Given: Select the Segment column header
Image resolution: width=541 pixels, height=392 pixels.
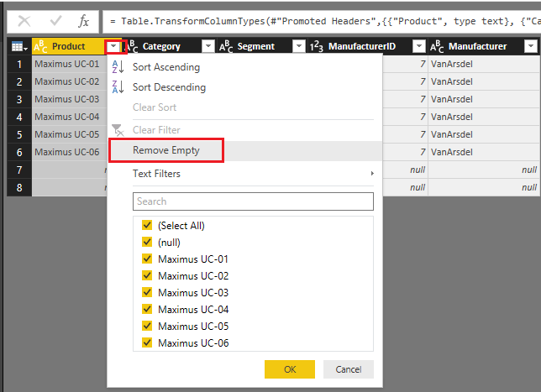Looking at the screenshot, I should pyautogui.click(x=256, y=46).
